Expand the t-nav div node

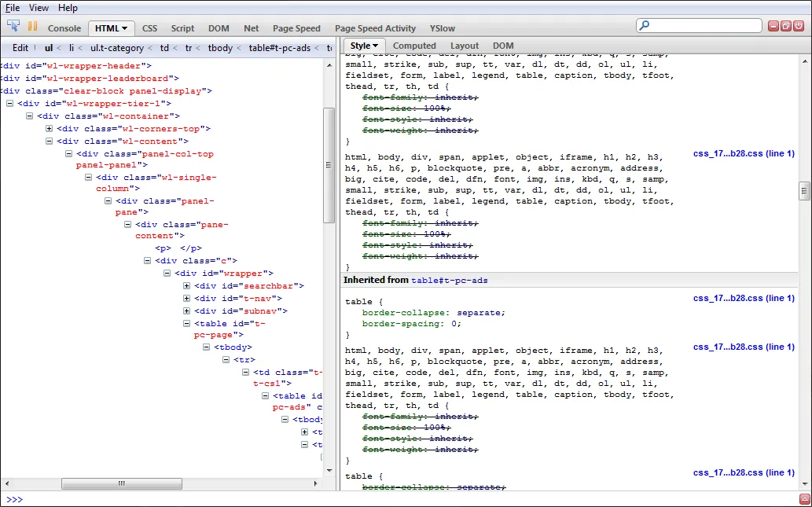(x=186, y=298)
